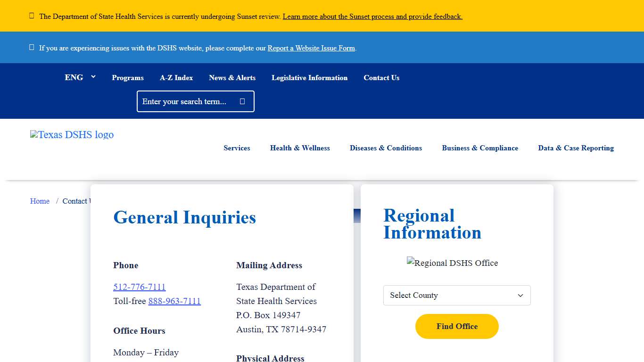Click toll-free number 888-963-7111
644x362 pixels.
pos(174,301)
